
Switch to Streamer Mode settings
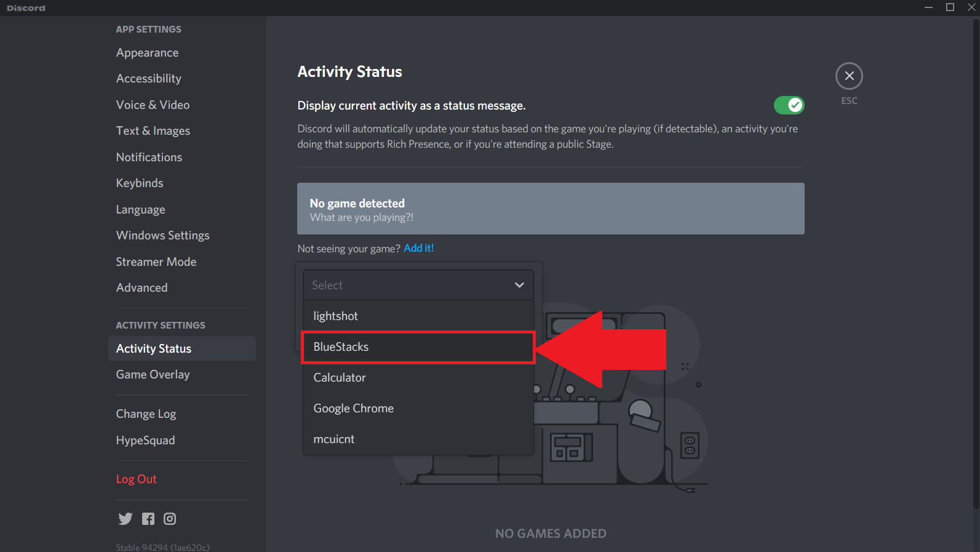(x=156, y=262)
